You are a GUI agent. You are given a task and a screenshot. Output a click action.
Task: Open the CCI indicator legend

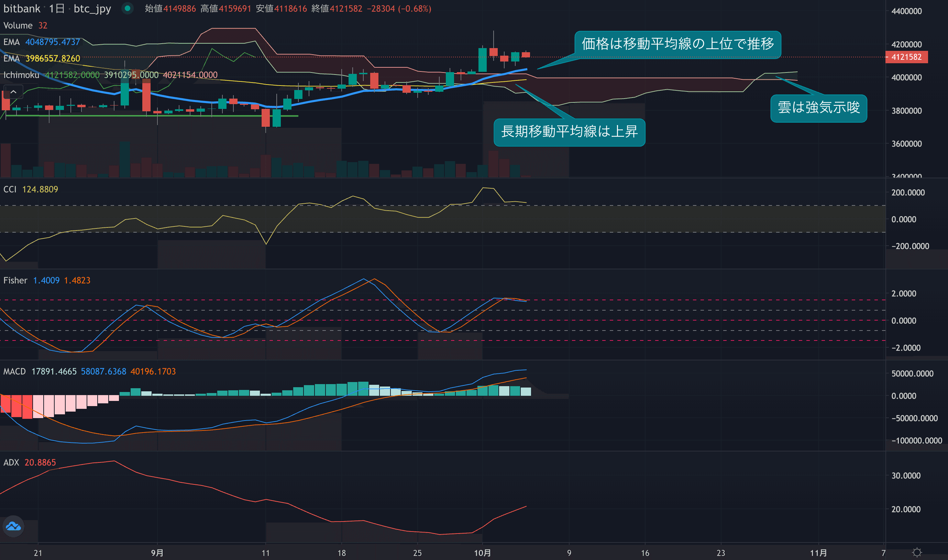(10, 189)
